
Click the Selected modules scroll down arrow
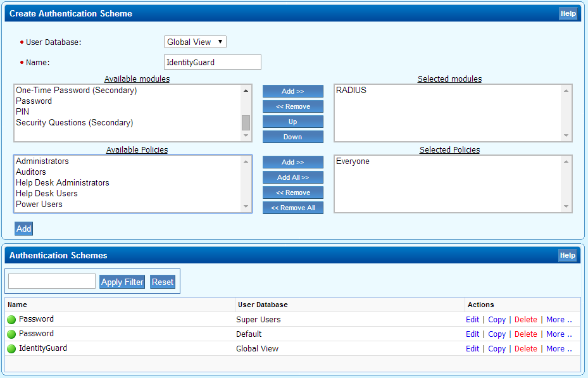point(566,135)
